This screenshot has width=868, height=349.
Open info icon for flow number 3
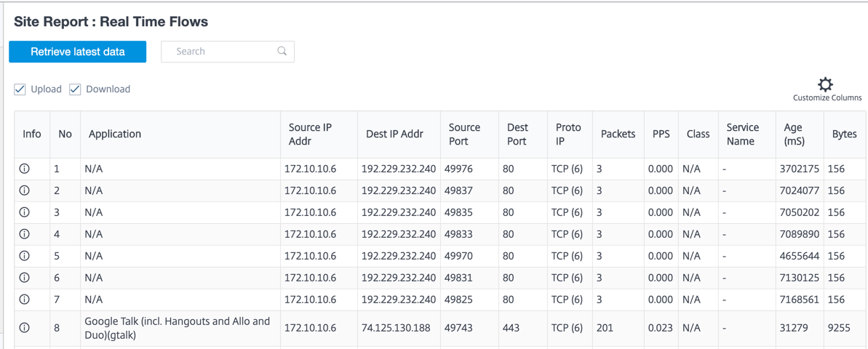(x=24, y=212)
